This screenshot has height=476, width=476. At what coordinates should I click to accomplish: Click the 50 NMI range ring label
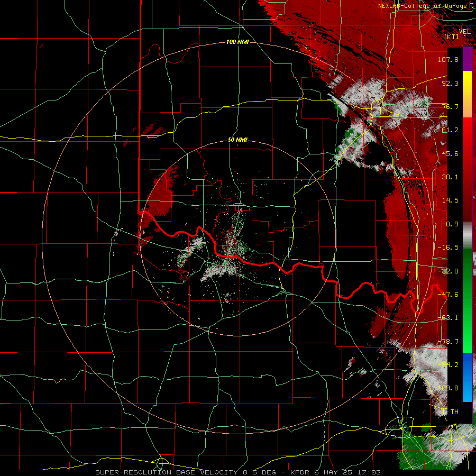pos(237,140)
